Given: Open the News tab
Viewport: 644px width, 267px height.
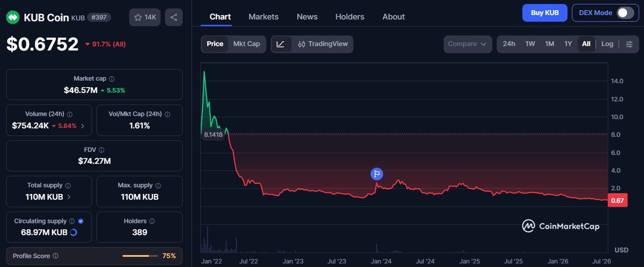Looking at the screenshot, I should click(x=307, y=17).
